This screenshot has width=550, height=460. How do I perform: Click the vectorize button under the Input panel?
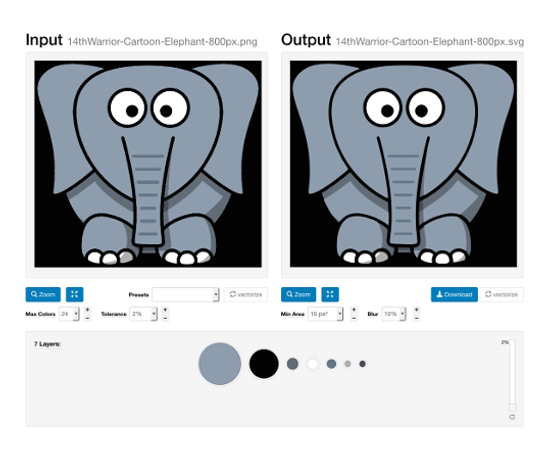tap(246, 294)
